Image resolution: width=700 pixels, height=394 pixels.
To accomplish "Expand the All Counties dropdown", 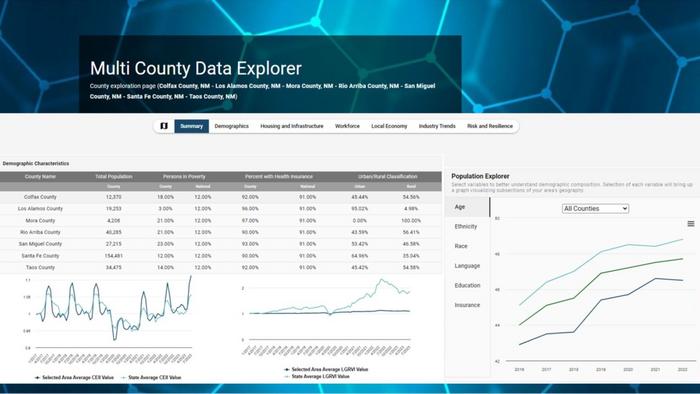I will pyautogui.click(x=595, y=208).
